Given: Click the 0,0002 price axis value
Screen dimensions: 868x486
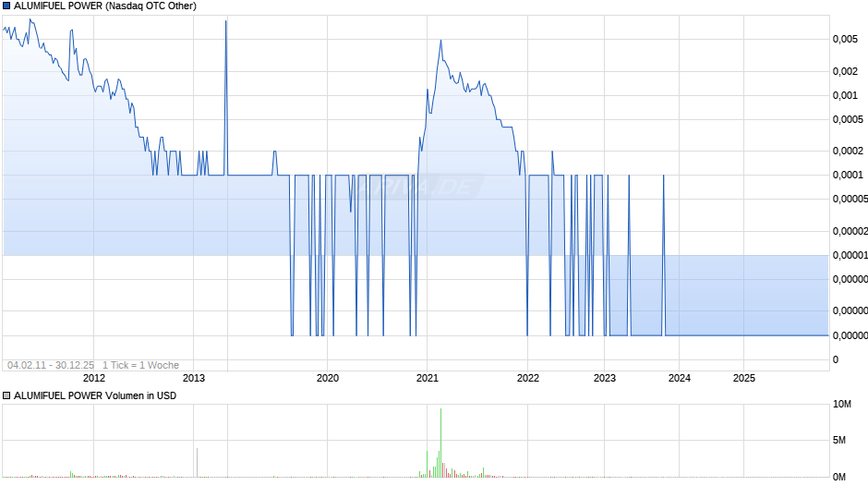Looking at the screenshot, I should (848, 152).
